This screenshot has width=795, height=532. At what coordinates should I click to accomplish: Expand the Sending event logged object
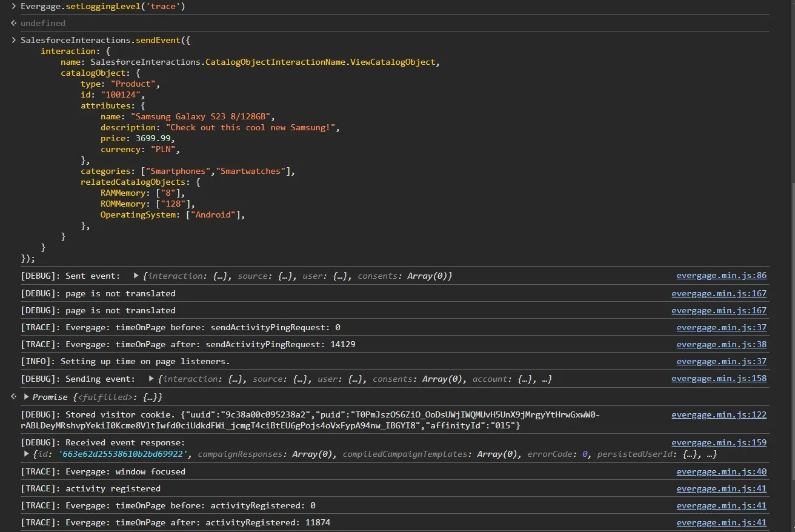[x=151, y=379]
